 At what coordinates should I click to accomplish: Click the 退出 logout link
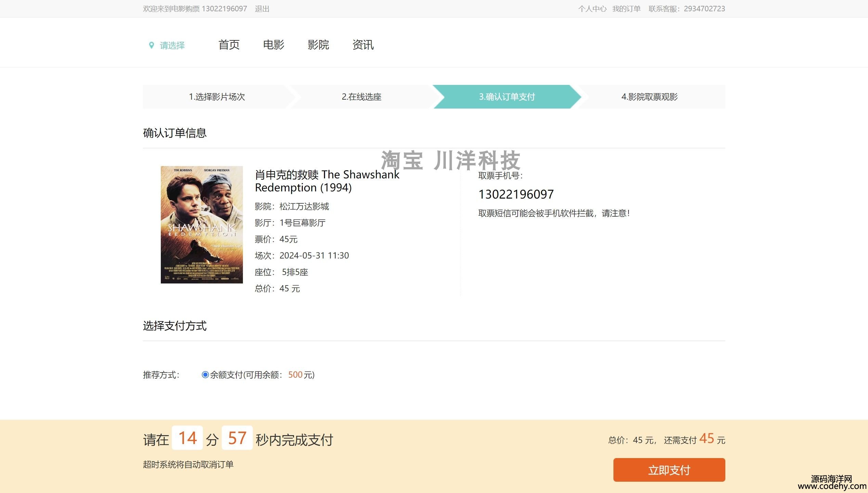pos(262,9)
